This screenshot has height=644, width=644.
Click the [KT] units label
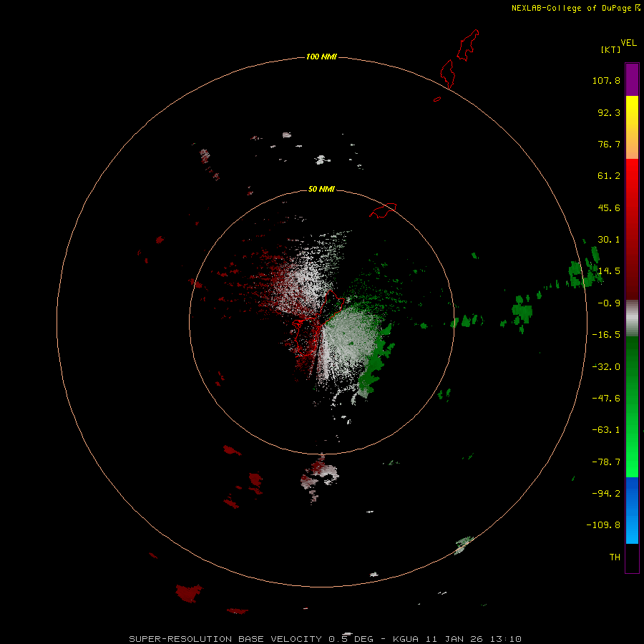[x=611, y=49]
